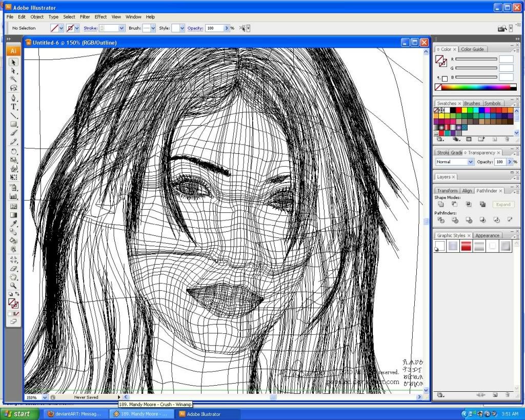Select the Hand tool
525x420 pixels.
13,277
